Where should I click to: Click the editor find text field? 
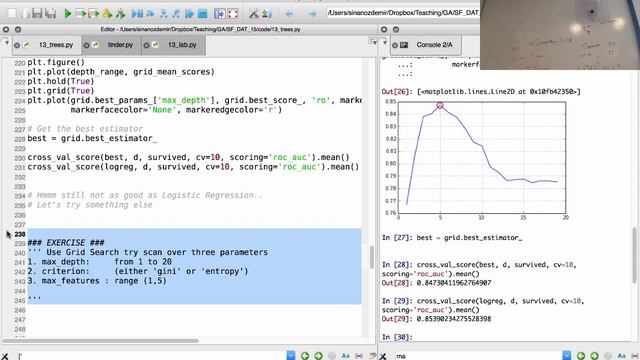click(x=151, y=356)
